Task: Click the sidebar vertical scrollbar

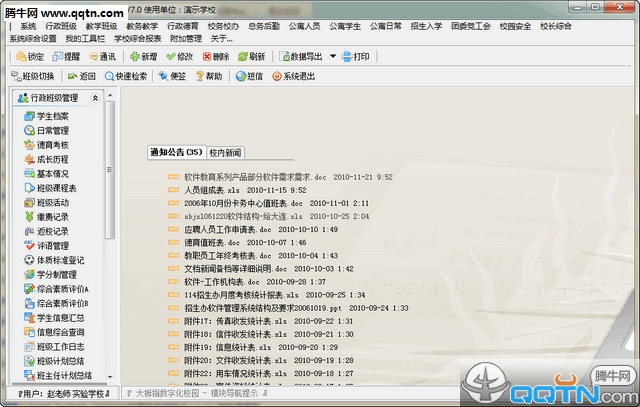Action: point(109,240)
